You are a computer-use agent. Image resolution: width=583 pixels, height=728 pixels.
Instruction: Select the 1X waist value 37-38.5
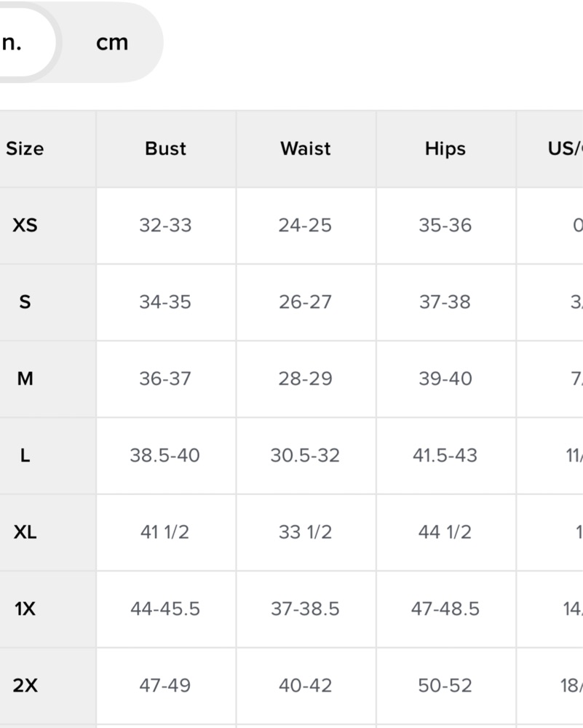click(305, 609)
